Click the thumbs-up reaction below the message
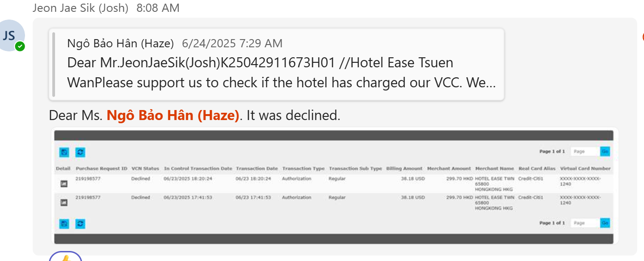This screenshot has width=644, height=261. point(65,258)
